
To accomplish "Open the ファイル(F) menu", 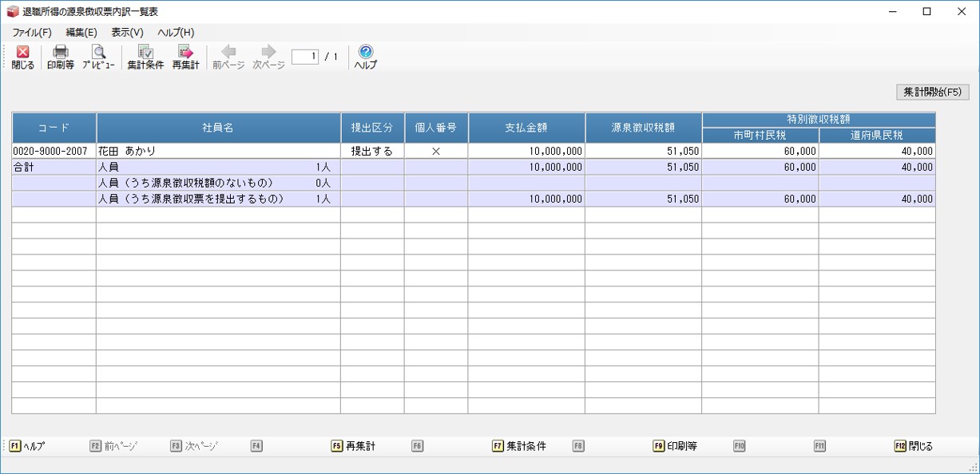I will [x=32, y=33].
